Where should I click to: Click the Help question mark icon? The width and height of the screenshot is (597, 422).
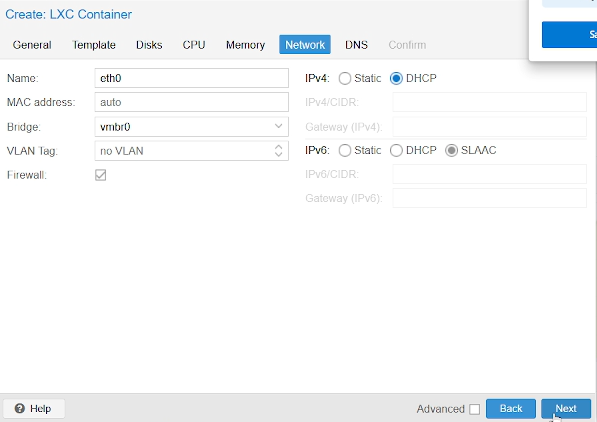click(x=19, y=408)
